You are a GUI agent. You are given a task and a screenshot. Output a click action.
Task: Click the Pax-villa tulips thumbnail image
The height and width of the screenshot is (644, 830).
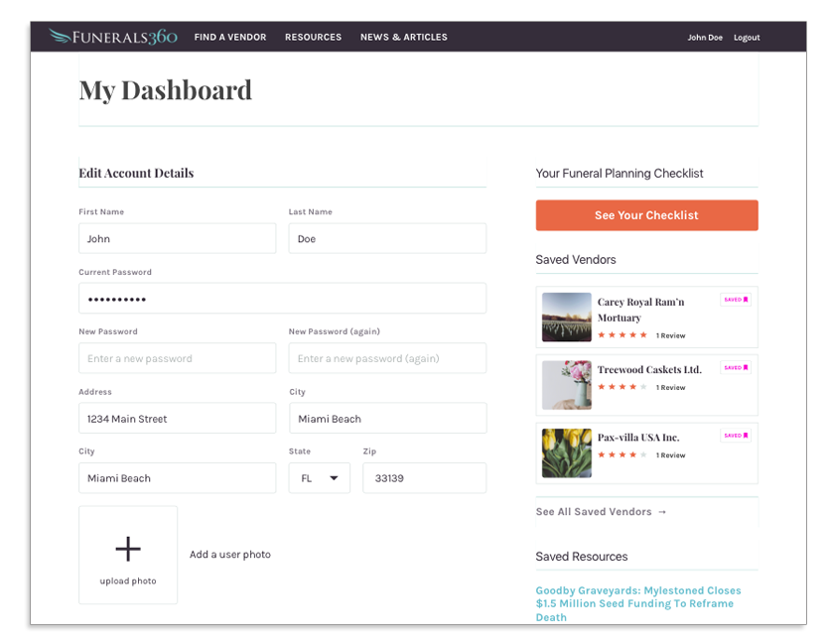pyautogui.click(x=566, y=454)
